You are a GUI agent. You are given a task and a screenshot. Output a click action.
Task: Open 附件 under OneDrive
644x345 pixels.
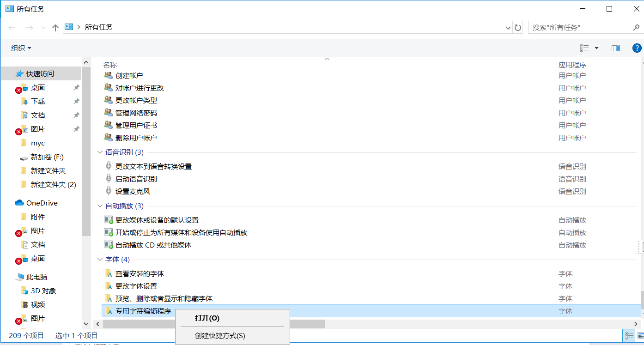click(x=38, y=217)
